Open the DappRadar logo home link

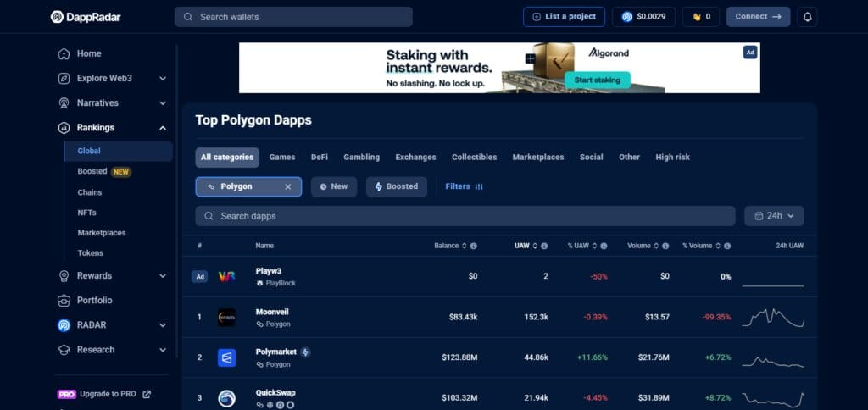(86, 17)
